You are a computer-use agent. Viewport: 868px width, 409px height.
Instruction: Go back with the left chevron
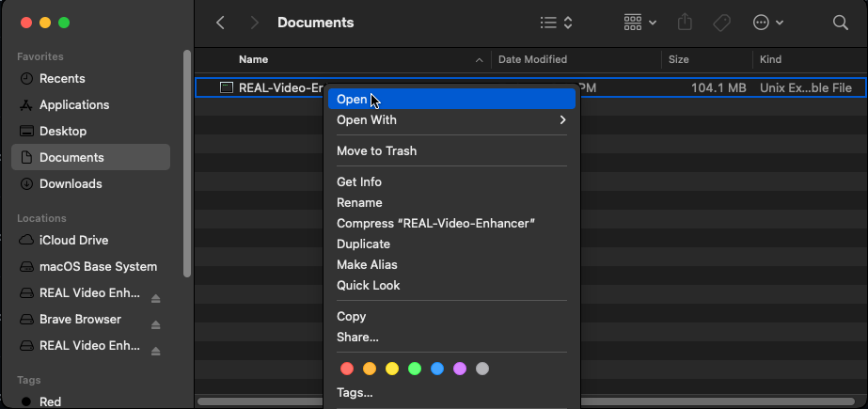pos(220,23)
